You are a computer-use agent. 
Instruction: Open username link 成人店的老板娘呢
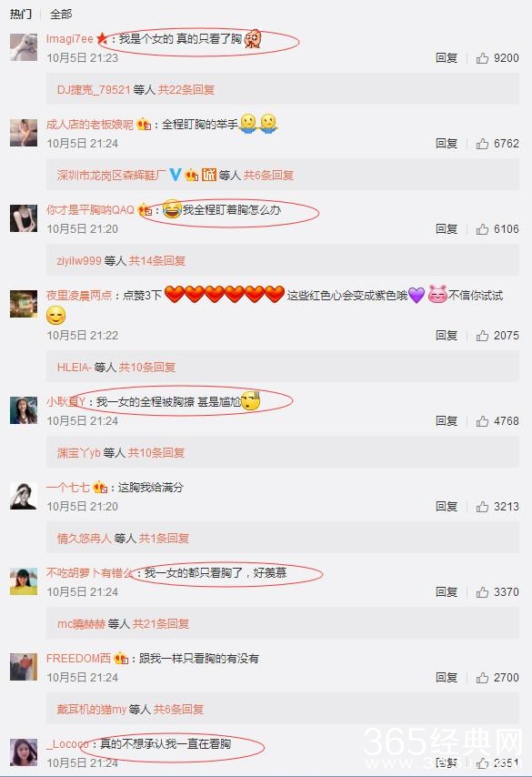(90, 125)
